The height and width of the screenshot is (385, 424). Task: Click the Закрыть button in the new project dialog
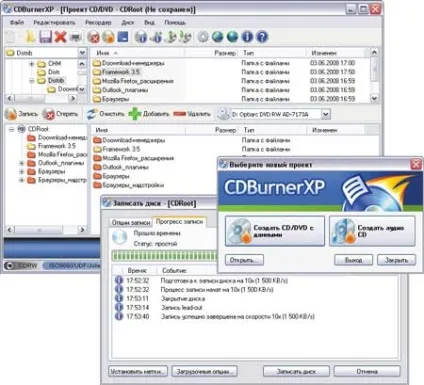(x=396, y=260)
